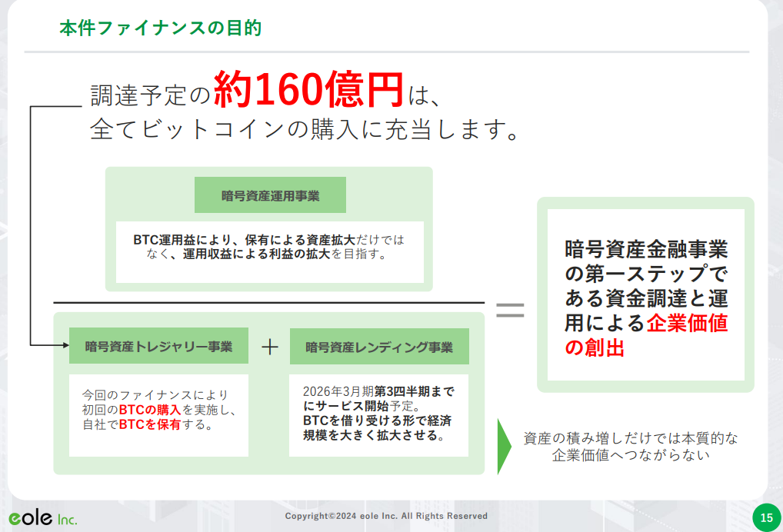Click the 資産の積み増しだけでは note text
This screenshot has height=532, width=783.
[x=630, y=446]
